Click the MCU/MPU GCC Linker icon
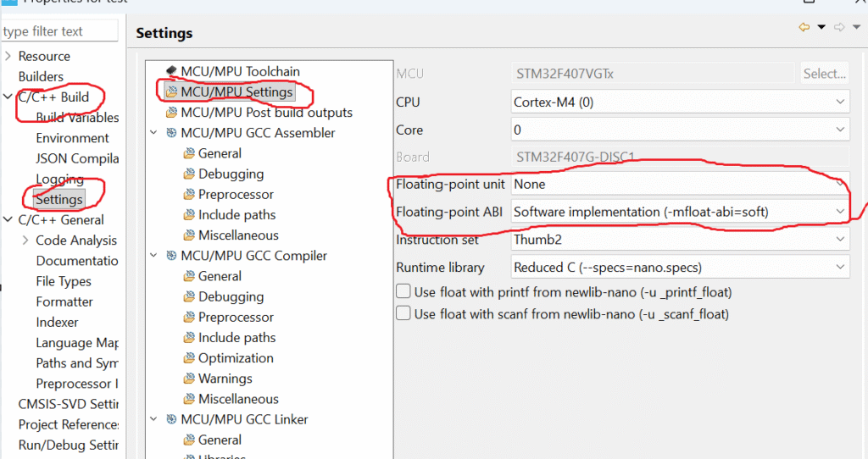Image resolution: width=868 pixels, height=459 pixels. (171, 419)
